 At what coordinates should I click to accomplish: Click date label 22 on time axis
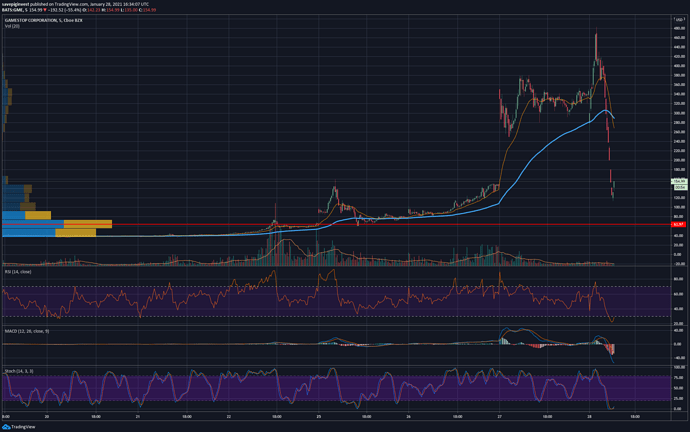coord(229,416)
